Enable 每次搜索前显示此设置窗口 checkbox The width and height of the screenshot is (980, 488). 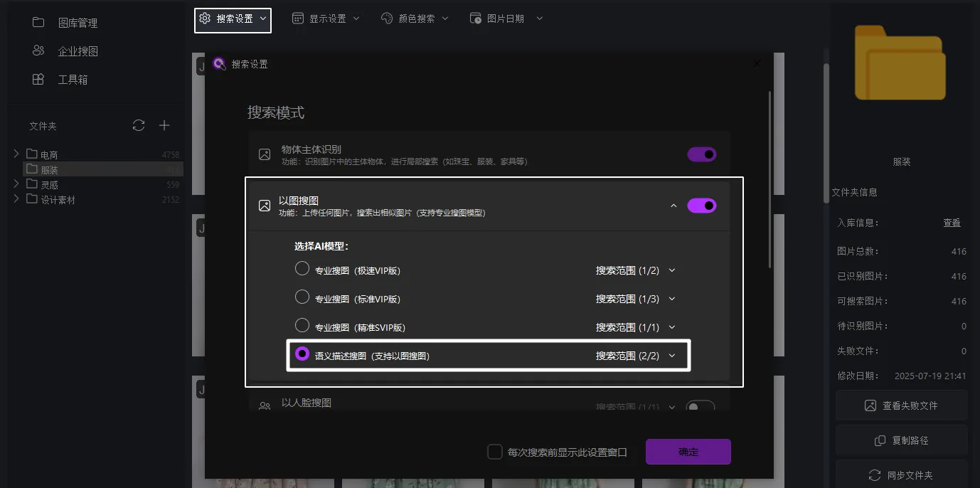[x=495, y=451]
